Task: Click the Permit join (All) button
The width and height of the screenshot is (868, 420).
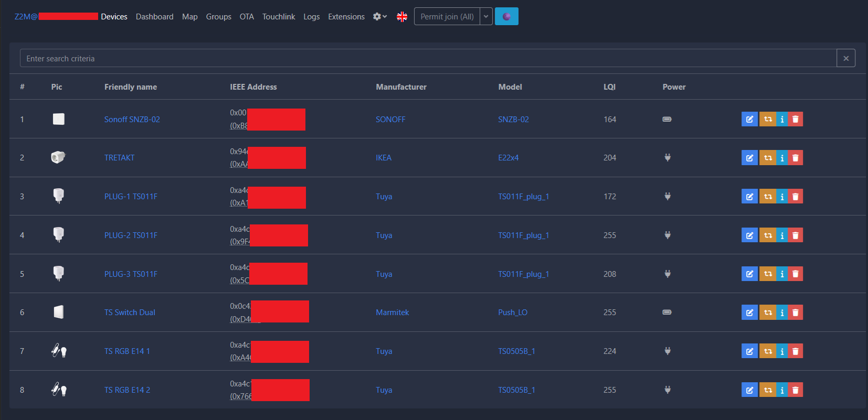Action: [x=447, y=17]
